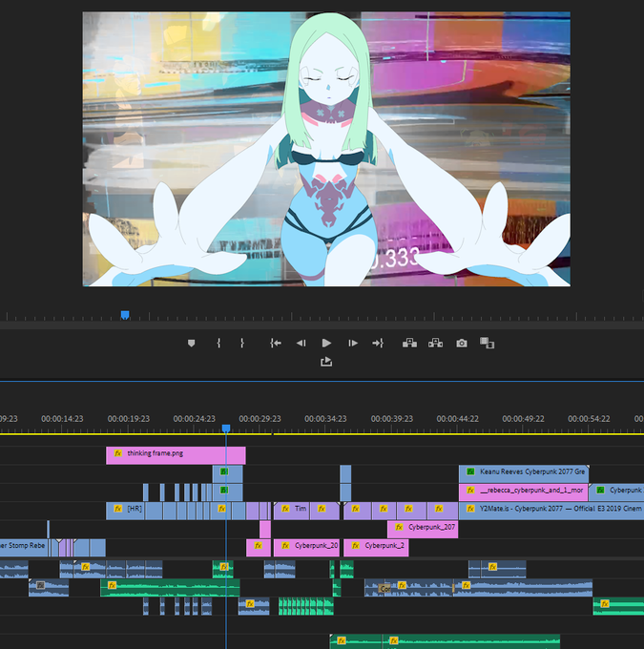The image size is (644, 649).
Task: Click the Add Marker button
Action: pyautogui.click(x=191, y=344)
